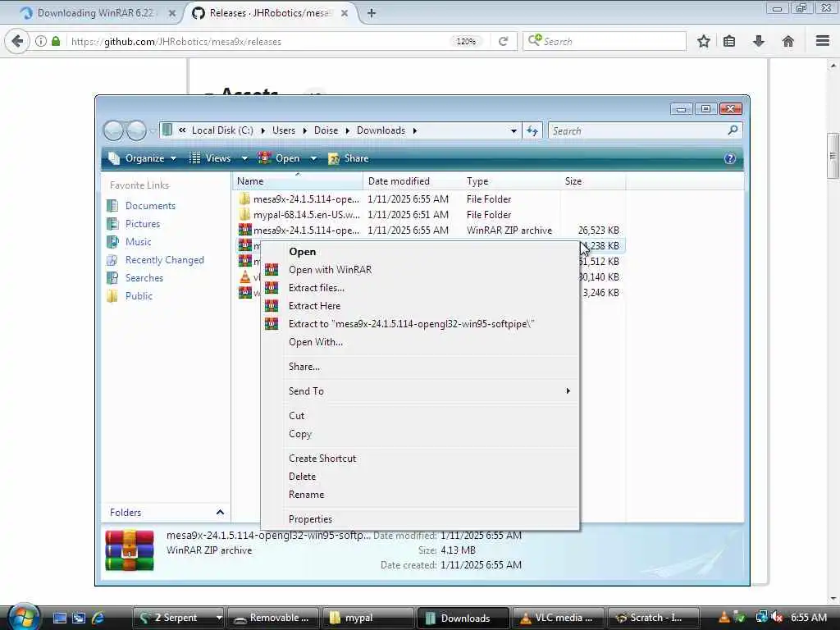
Task: Click the page reload icon in address bar
Action: (x=503, y=41)
